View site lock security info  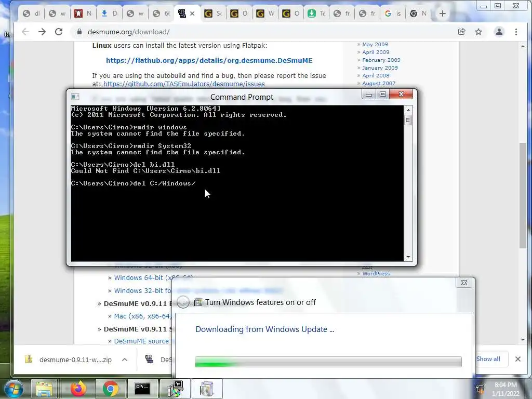coord(79,32)
